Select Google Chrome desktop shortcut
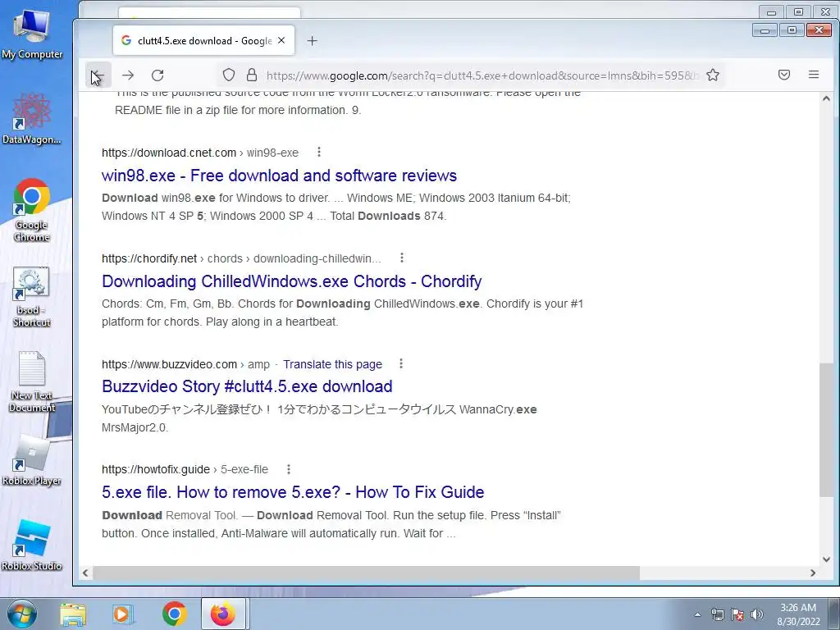The height and width of the screenshot is (630, 840). (32, 210)
